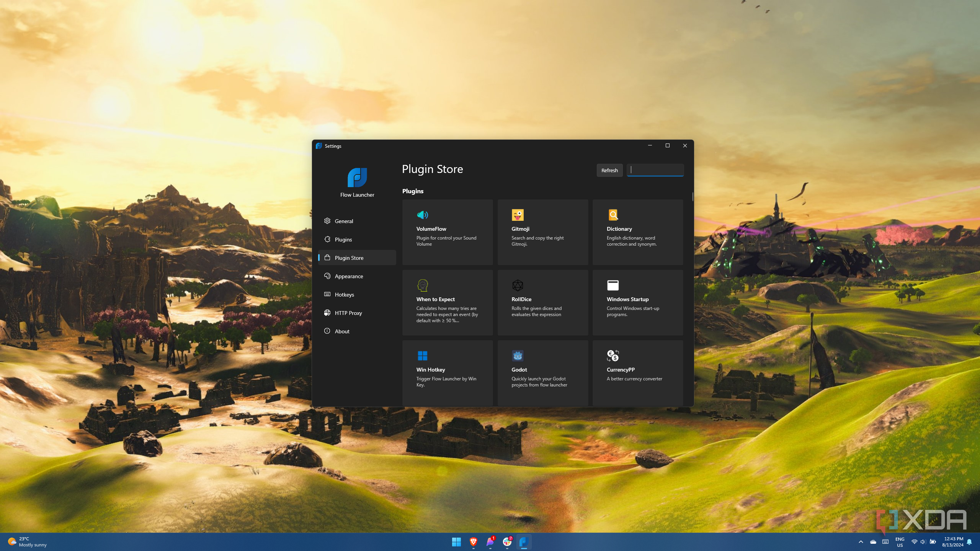This screenshot has width=980, height=551.
Task: Click the Dictionary magnifier icon
Action: click(x=613, y=215)
